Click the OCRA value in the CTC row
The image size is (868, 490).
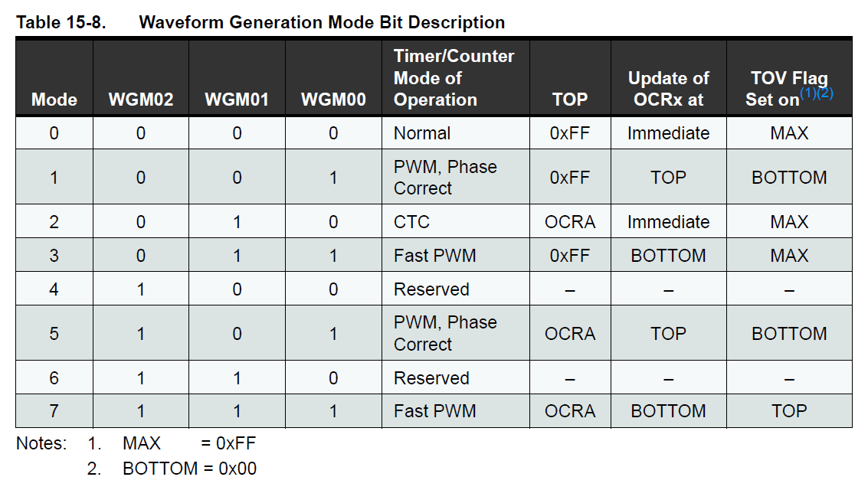coord(570,222)
